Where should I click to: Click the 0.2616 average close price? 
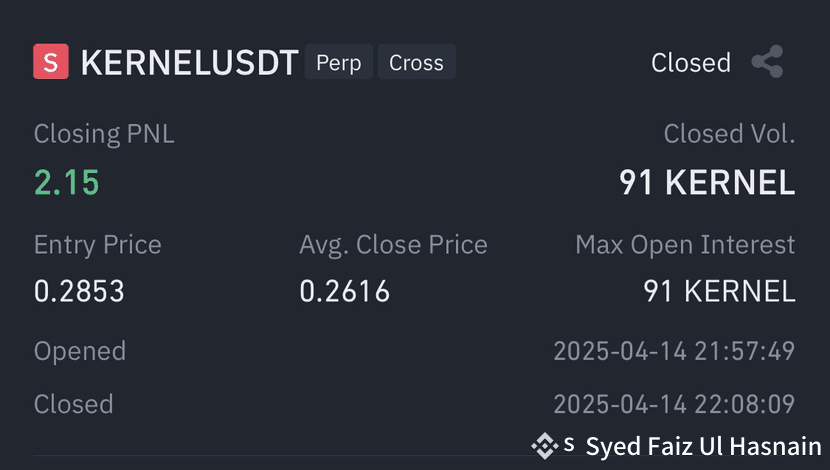click(345, 291)
